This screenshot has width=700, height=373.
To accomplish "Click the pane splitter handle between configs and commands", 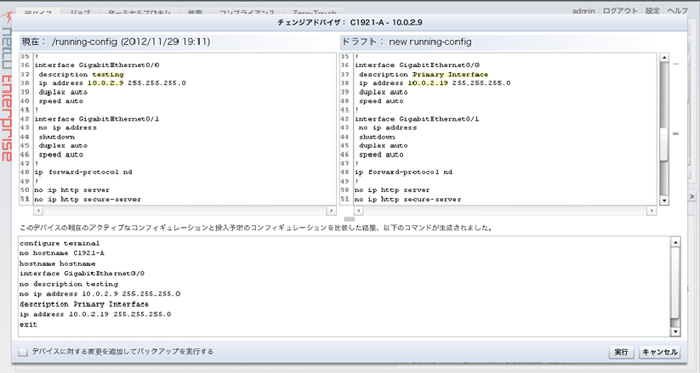I will coord(350,219).
